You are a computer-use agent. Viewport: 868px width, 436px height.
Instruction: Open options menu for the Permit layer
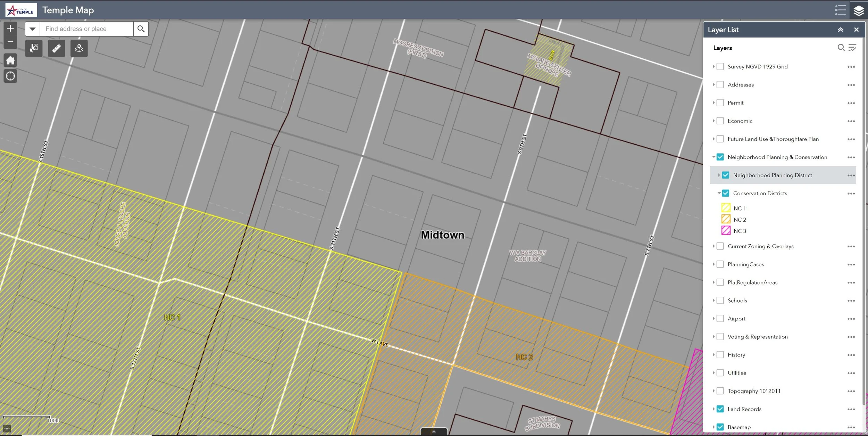pos(852,102)
